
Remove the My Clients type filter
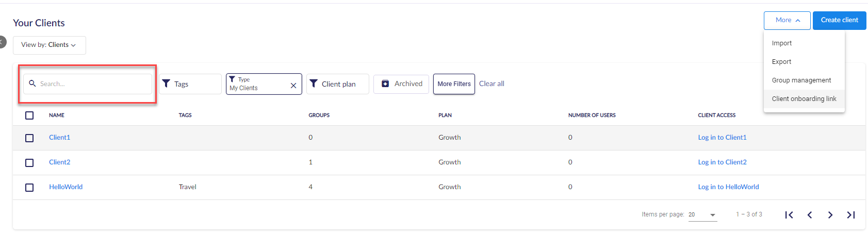293,86
